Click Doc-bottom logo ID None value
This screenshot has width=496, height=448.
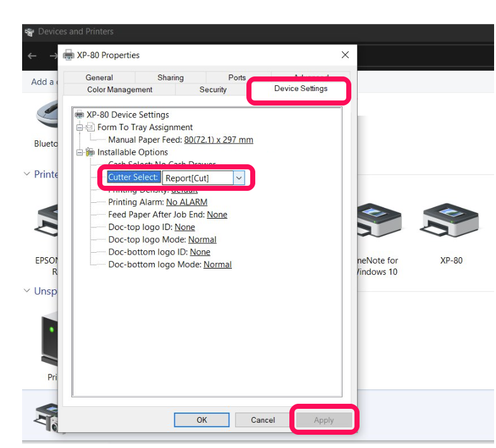pos(200,252)
